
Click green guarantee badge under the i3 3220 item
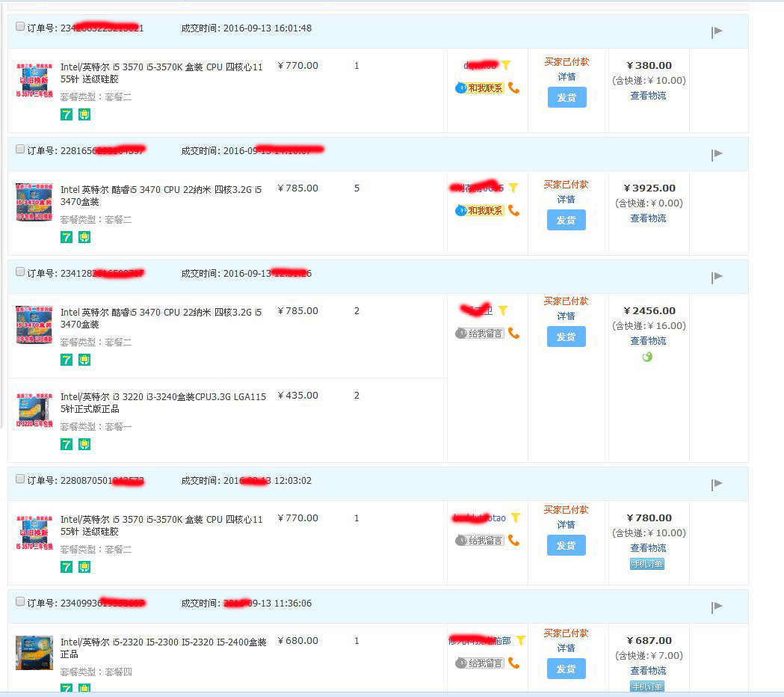click(x=84, y=444)
